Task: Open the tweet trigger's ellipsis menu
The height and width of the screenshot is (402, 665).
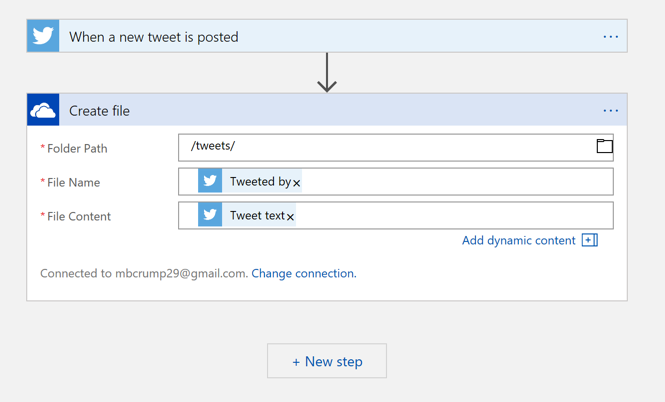Action: point(610,37)
